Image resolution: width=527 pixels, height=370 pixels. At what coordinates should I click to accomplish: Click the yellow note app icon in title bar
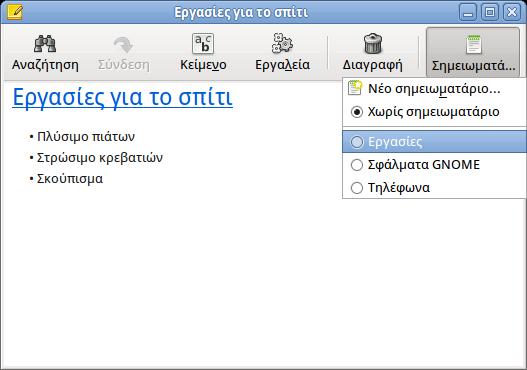click(x=14, y=12)
